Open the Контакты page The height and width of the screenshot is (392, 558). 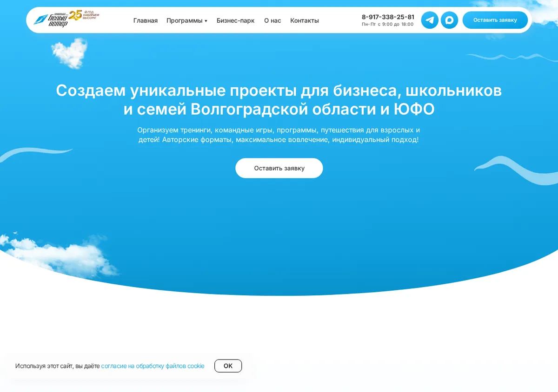[x=305, y=20]
